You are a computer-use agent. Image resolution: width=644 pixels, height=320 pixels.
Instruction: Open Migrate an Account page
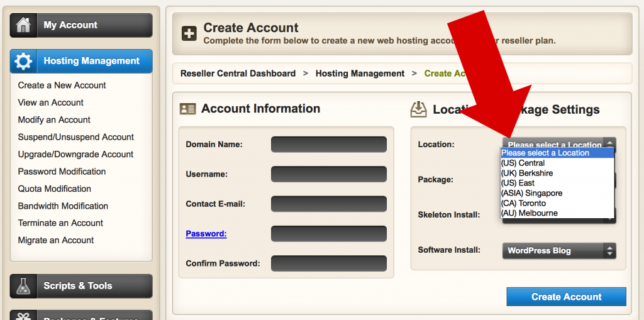[56, 240]
